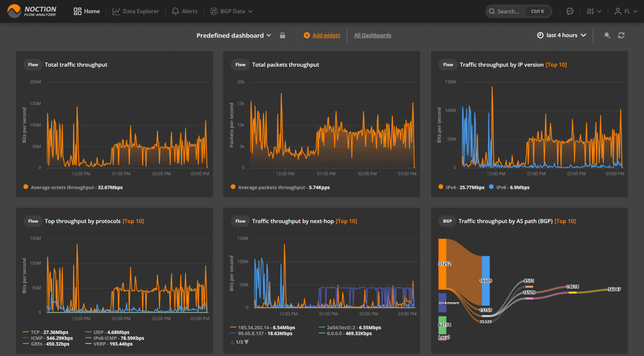Image resolution: width=644 pixels, height=356 pixels.
Task: Click the Data Explorer chart icon
Action: tap(116, 11)
